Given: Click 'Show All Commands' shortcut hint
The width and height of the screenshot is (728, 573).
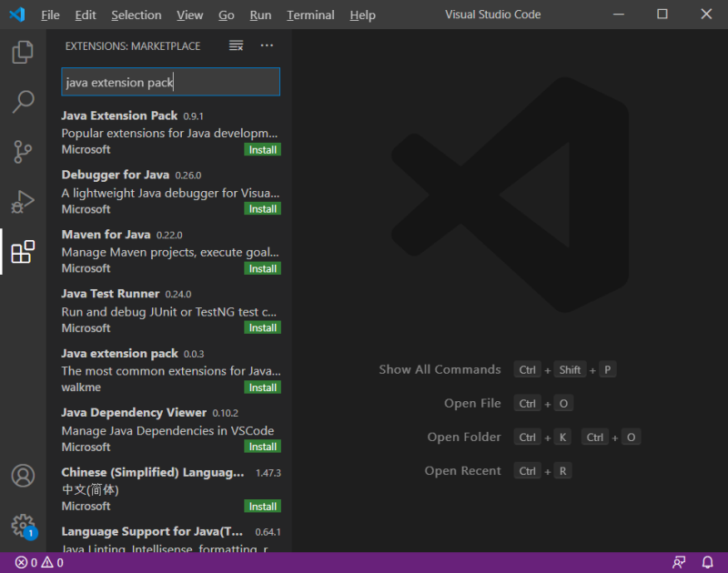Looking at the screenshot, I should point(440,369).
